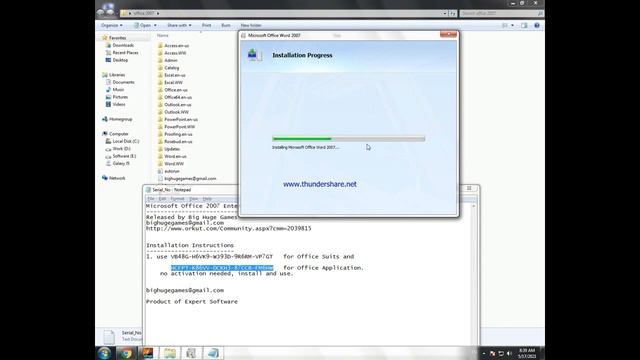Viewport: 640px width, 360px height.
Task: Open Google Chrome from the taskbar
Action: point(126,353)
